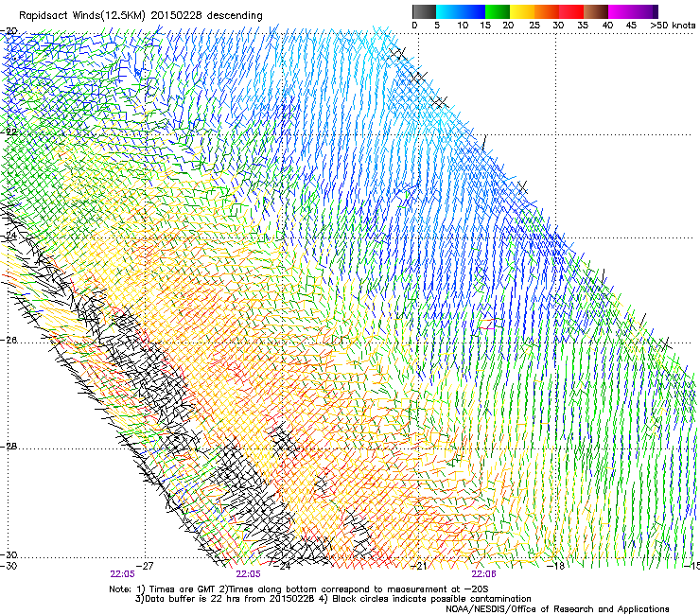Click the '-28' latitude label
Screen dimensions: 700x615
pyautogui.click(x=9, y=447)
